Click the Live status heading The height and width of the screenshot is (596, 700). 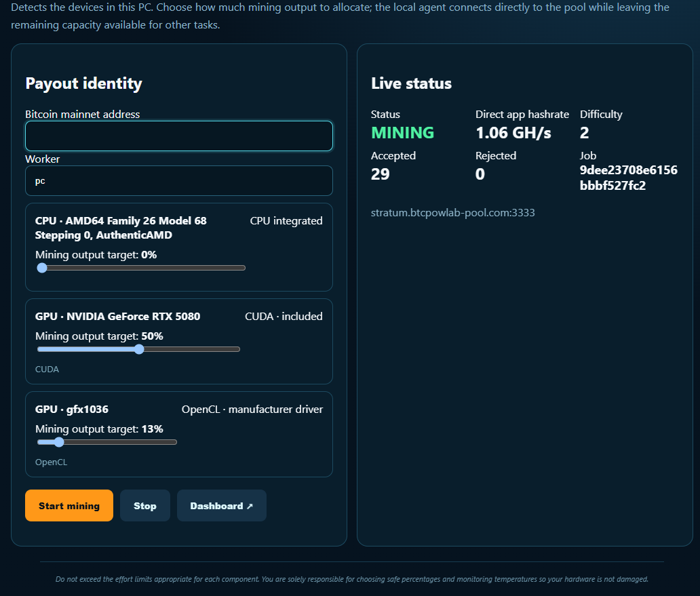[x=411, y=83]
